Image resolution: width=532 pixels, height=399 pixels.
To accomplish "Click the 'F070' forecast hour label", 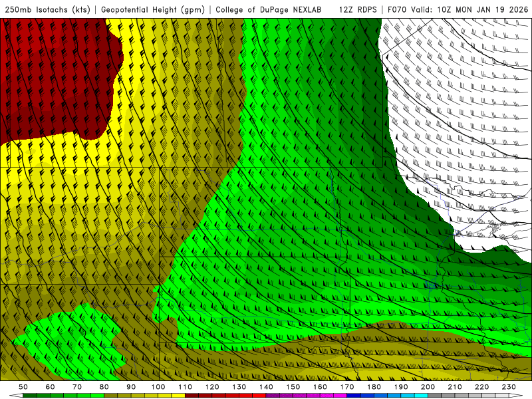I will tap(397, 10).
